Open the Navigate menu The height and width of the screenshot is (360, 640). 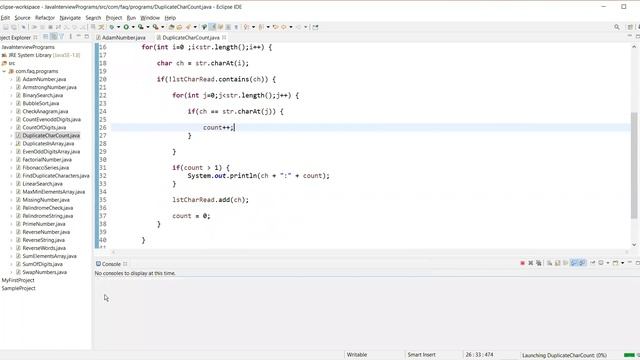point(70,18)
